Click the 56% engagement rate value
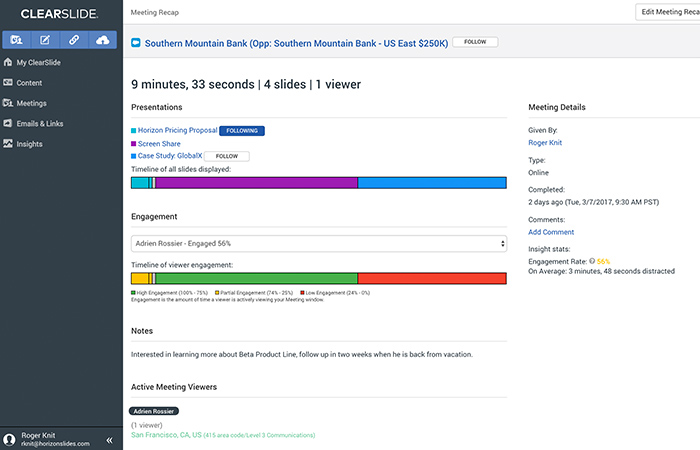700x450 pixels. [603, 262]
